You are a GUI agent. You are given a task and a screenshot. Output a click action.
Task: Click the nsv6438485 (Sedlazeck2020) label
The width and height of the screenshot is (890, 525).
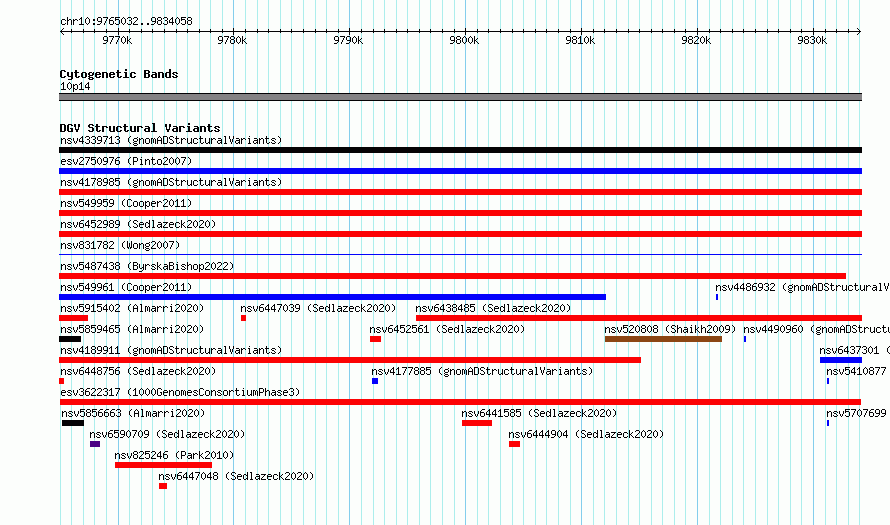click(x=493, y=308)
